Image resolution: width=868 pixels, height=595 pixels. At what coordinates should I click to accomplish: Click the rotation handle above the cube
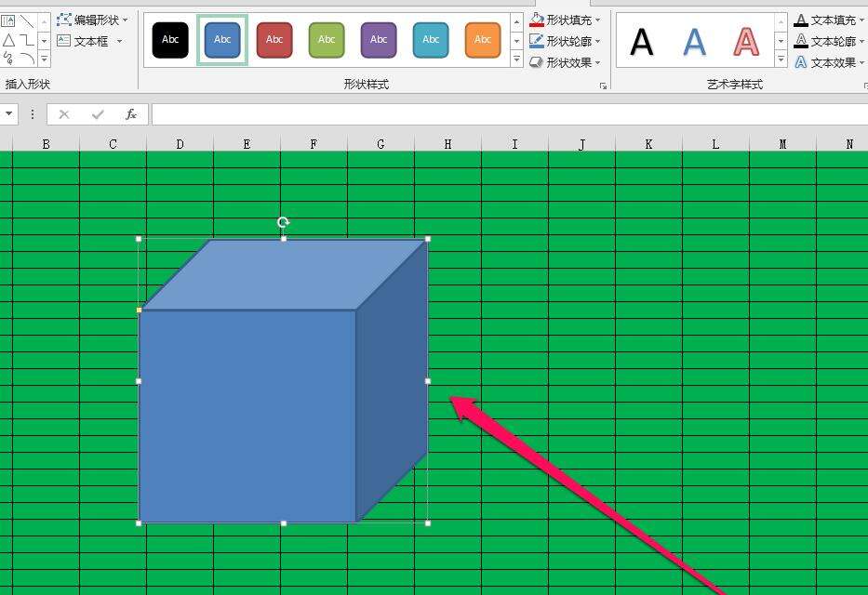tap(284, 222)
